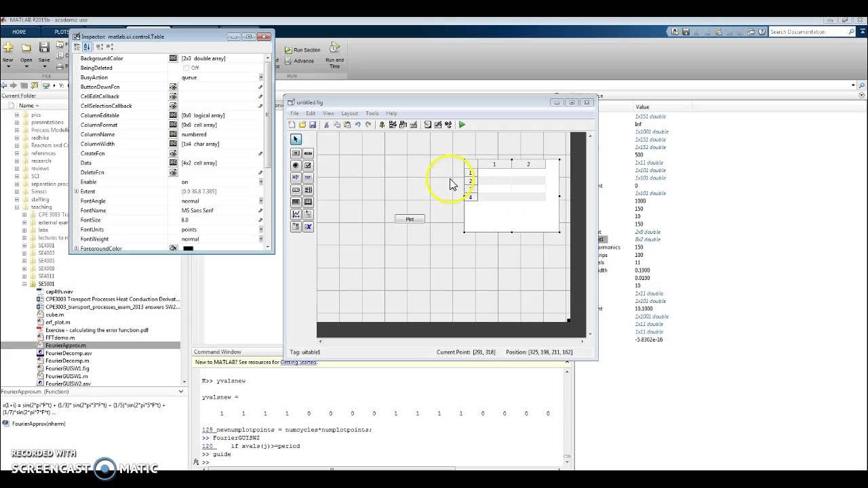Pick the Push Button component tool
The height and width of the screenshot is (488, 868).
coord(296,153)
